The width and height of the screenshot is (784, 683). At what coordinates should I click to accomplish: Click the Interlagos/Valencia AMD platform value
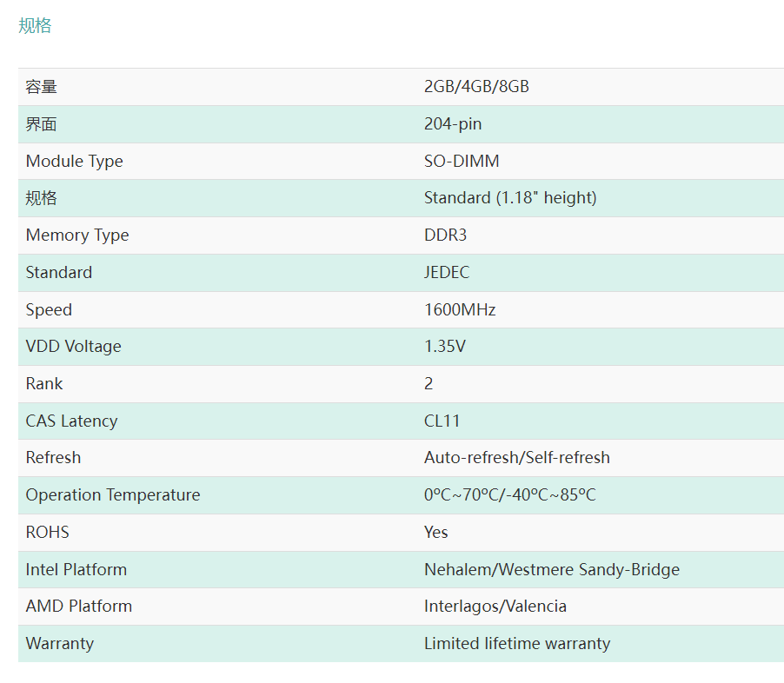495,606
